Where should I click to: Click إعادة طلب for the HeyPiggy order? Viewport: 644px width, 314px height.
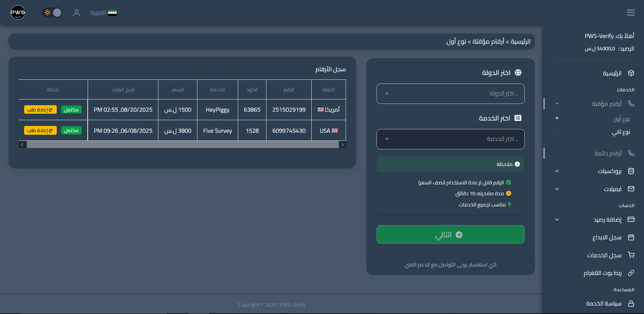coord(40,109)
